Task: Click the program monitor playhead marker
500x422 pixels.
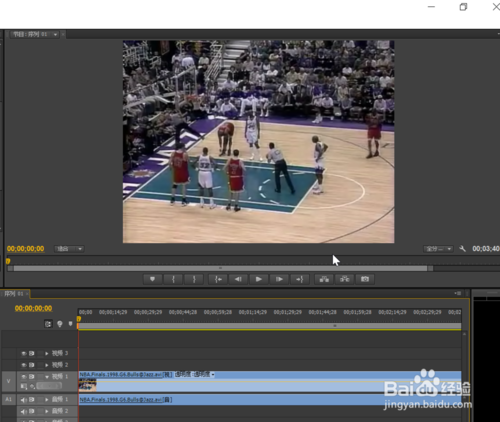Action: [x=8, y=261]
